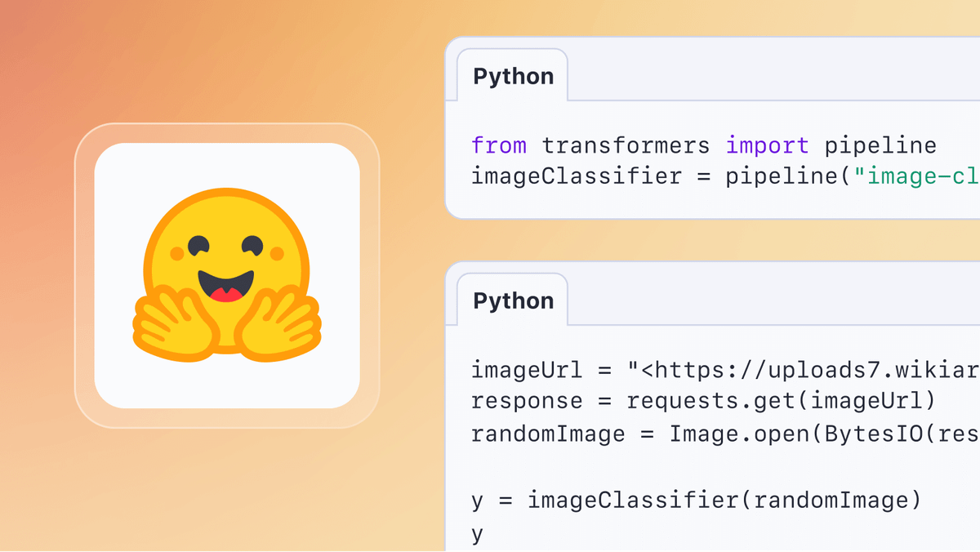The image size is (980, 552).
Task: Switch to the bottom Python tab
Action: 513,300
